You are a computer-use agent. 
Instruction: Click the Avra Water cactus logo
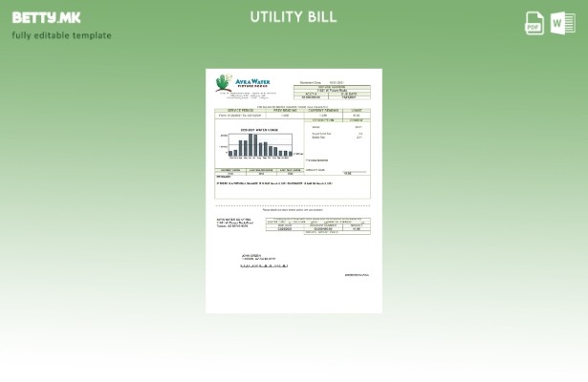[225, 83]
